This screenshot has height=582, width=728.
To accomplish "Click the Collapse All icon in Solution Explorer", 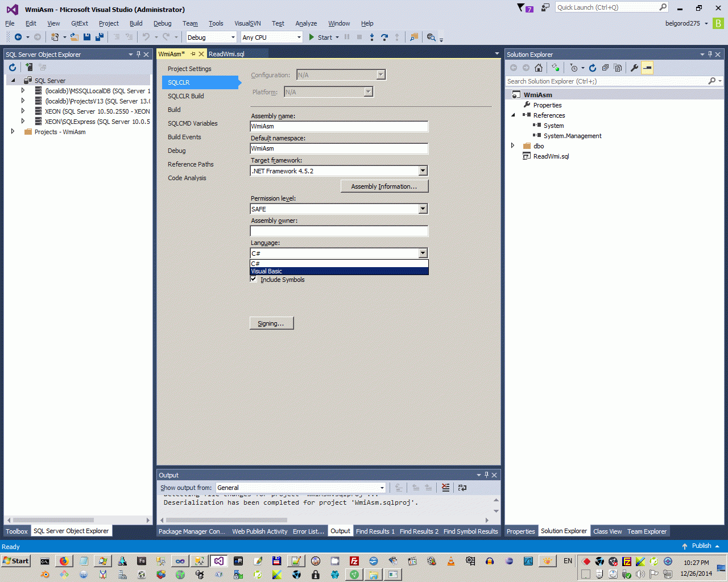I will (x=605, y=68).
